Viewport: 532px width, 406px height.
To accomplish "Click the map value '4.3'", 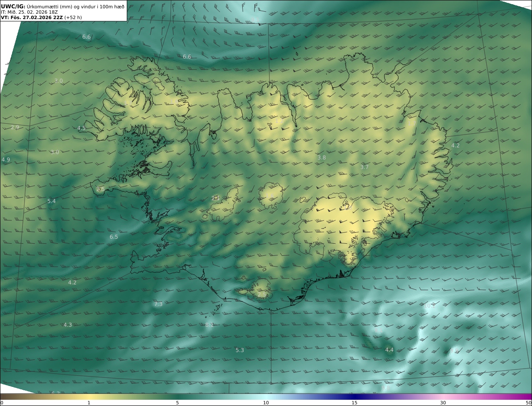I will pyautogui.click(x=68, y=325).
